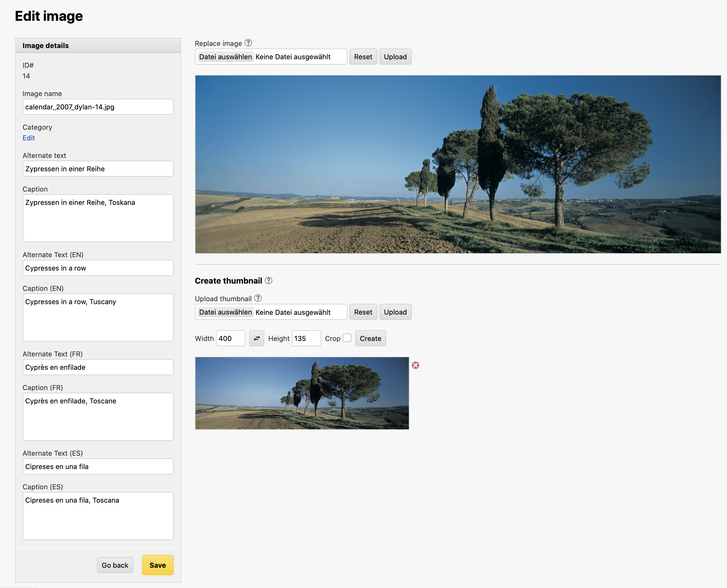Upload the thumbnail file
This screenshot has height=588, width=727.
click(x=395, y=312)
